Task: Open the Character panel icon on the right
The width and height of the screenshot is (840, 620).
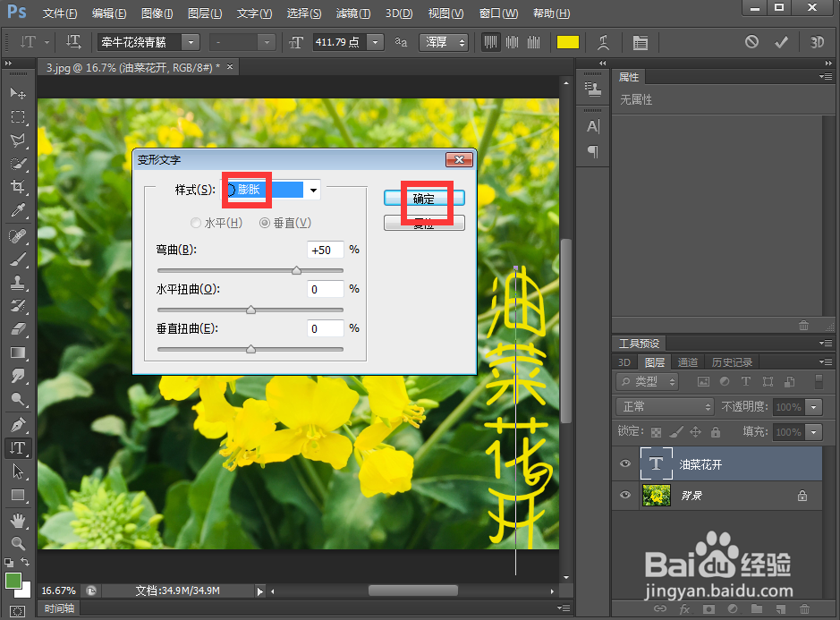Action: pyautogui.click(x=592, y=126)
